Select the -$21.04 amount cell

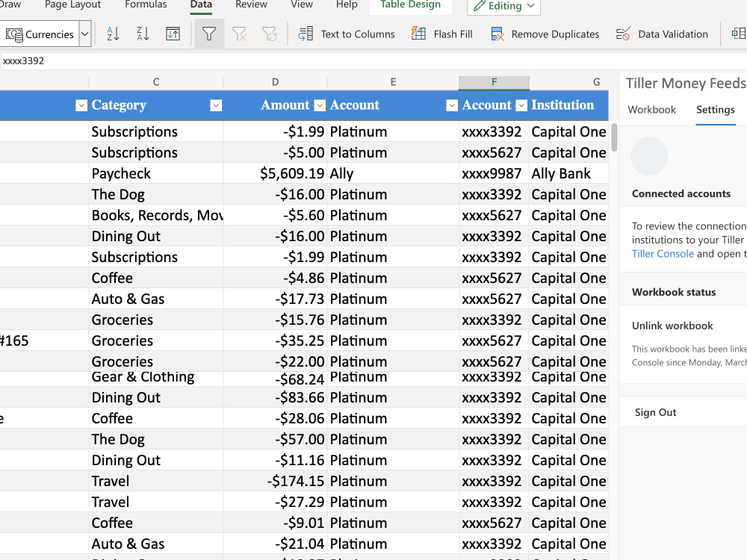click(275, 544)
